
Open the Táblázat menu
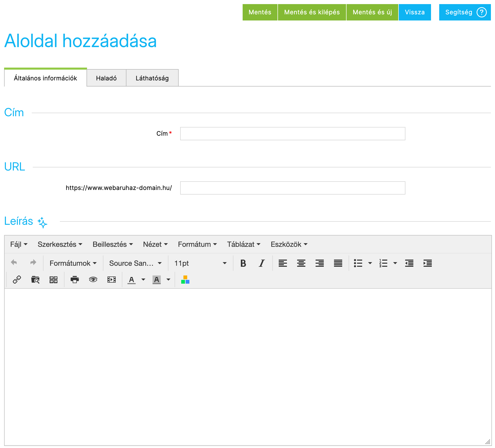[244, 244]
